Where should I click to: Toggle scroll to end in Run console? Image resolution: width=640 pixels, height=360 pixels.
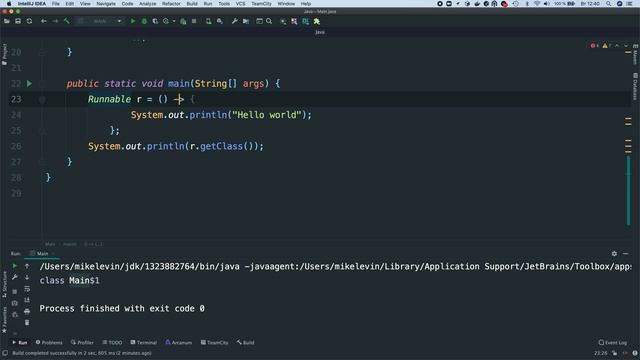[x=27, y=300]
